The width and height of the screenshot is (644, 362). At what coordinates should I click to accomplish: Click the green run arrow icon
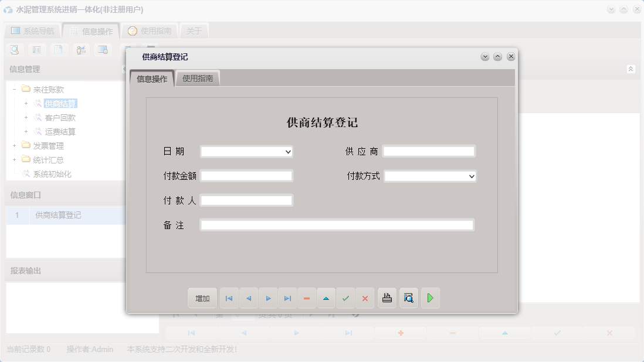click(430, 298)
